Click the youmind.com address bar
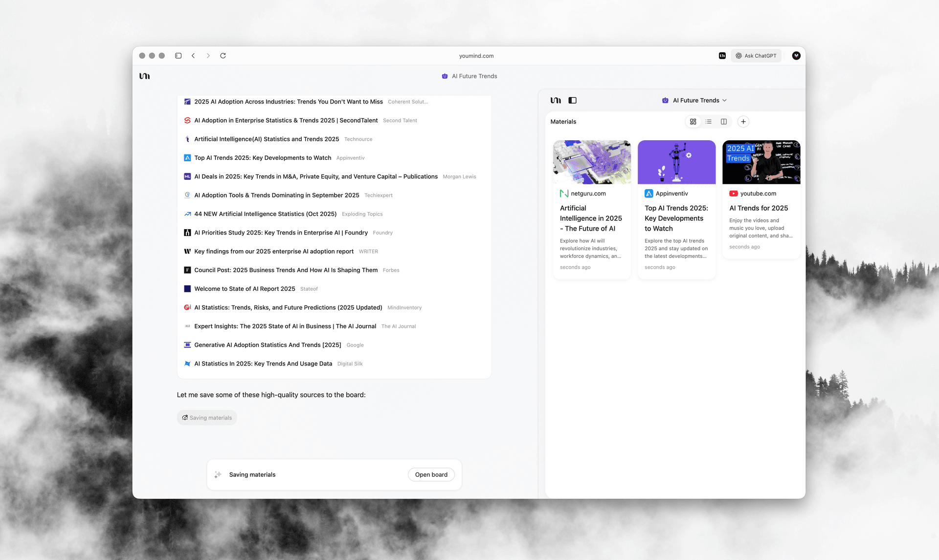The image size is (939, 560). [476, 56]
